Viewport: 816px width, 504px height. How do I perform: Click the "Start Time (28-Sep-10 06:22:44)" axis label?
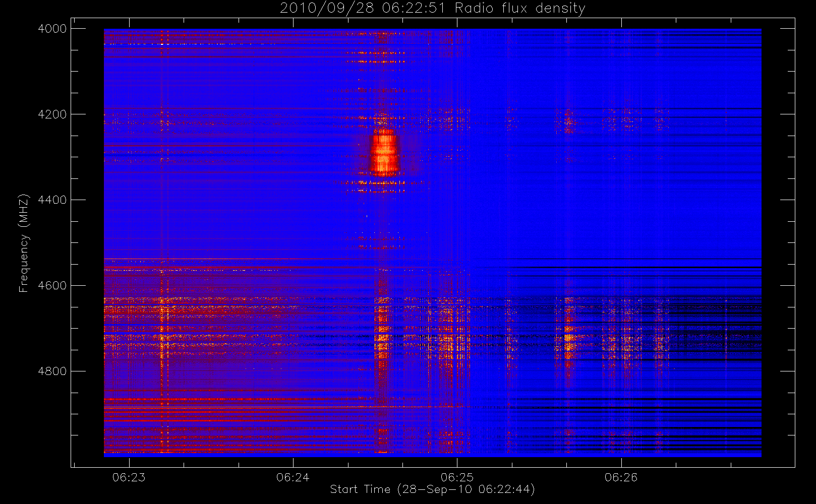(x=432, y=489)
